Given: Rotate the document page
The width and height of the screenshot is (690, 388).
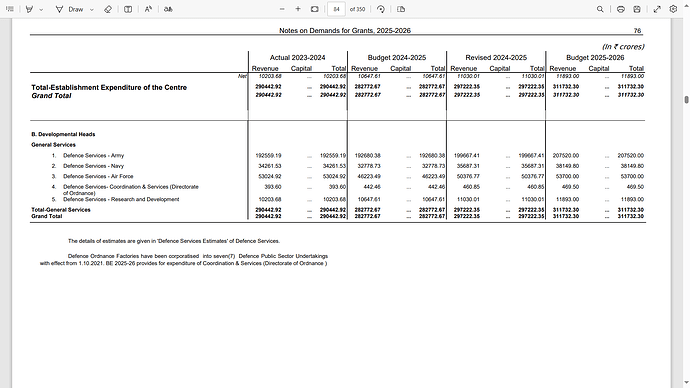Looking at the screenshot, I should (x=381, y=9).
